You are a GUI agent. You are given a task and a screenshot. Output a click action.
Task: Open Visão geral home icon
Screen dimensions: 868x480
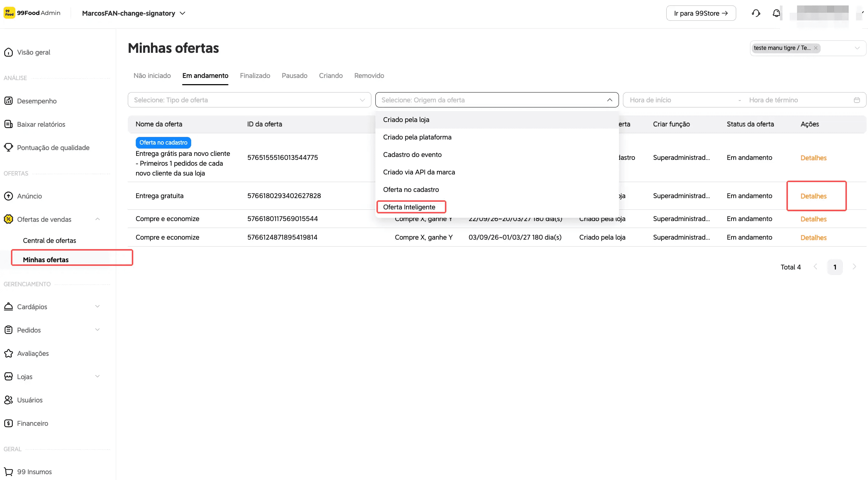coord(8,52)
